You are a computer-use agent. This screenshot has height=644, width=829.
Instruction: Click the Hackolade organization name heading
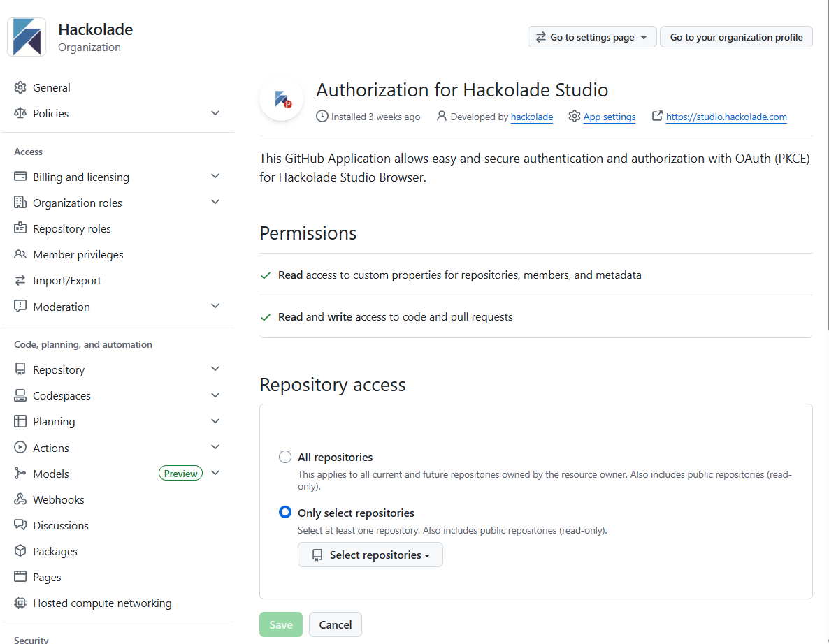point(95,29)
